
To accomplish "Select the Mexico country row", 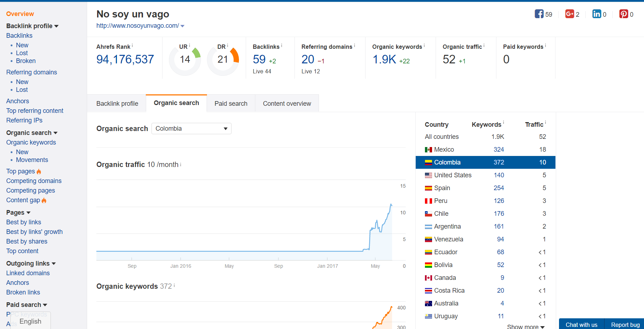I will 485,150.
